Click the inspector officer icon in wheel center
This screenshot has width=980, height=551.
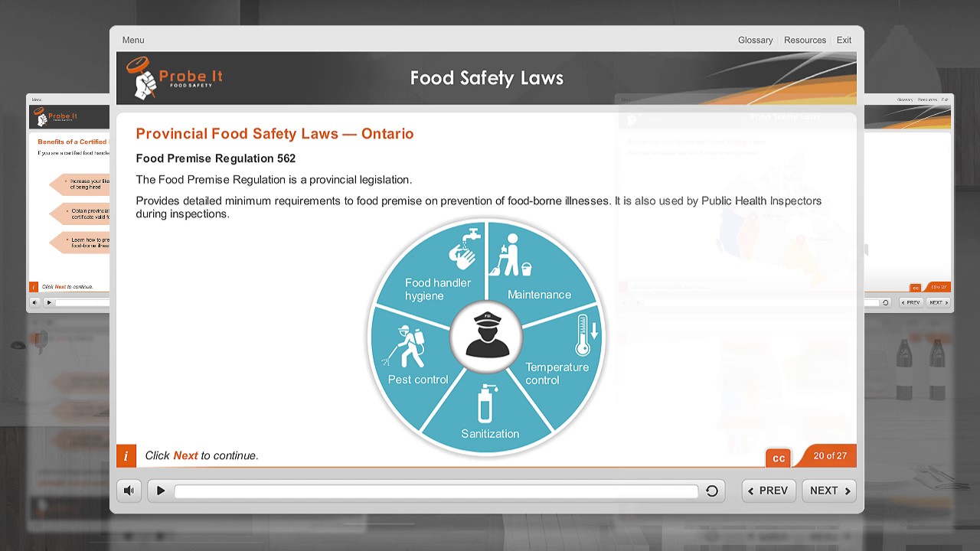click(x=487, y=336)
